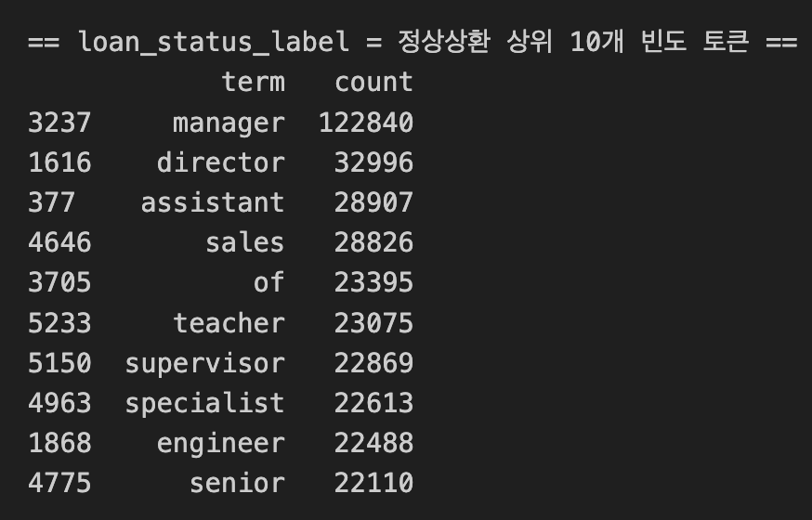Screen dimensions: 812x520
Task: Click row index 377
Action: 52,202
